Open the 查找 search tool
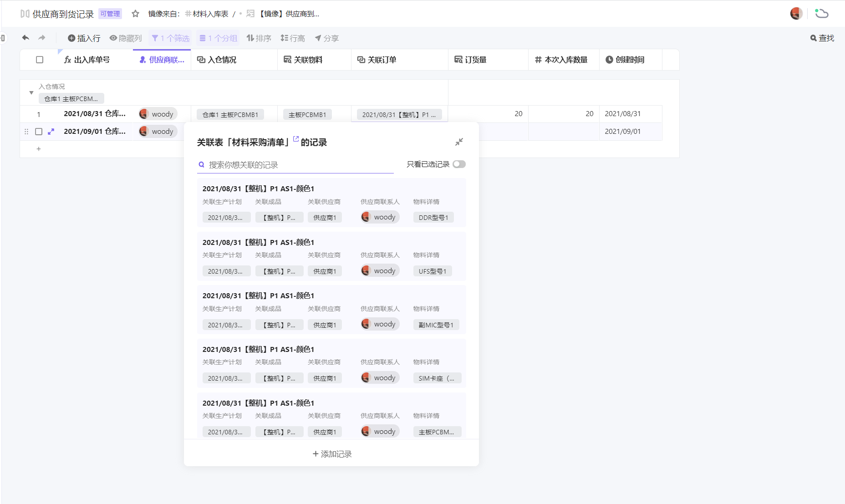 coord(821,38)
